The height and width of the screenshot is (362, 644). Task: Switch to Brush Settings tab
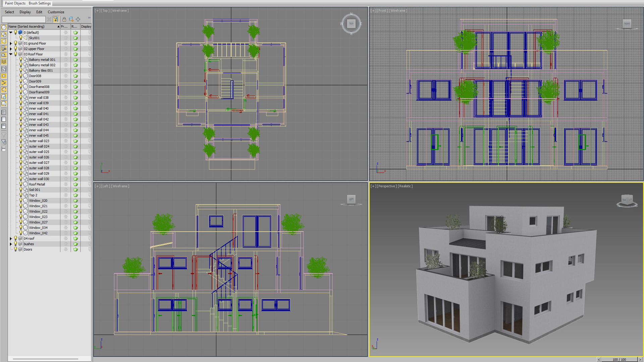(x=40, y=3)
